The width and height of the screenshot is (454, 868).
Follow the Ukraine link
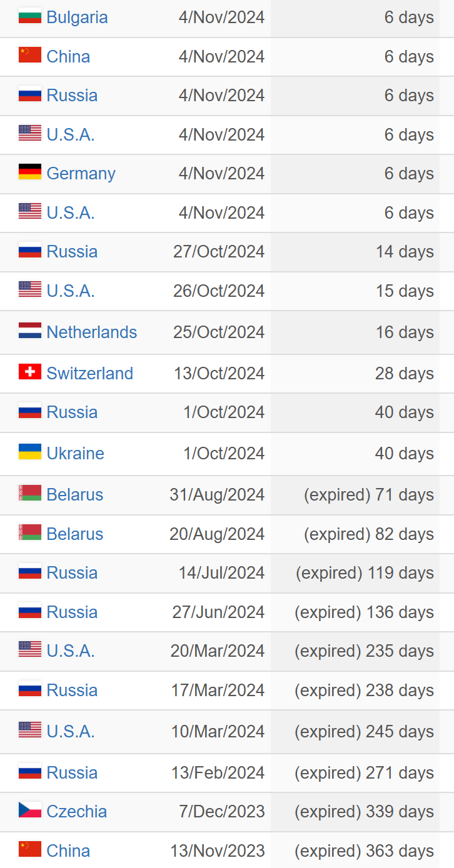pyautogui.click(x=76, y=453)
